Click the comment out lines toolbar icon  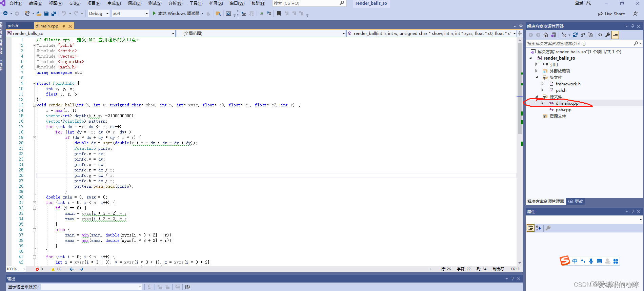261,14
